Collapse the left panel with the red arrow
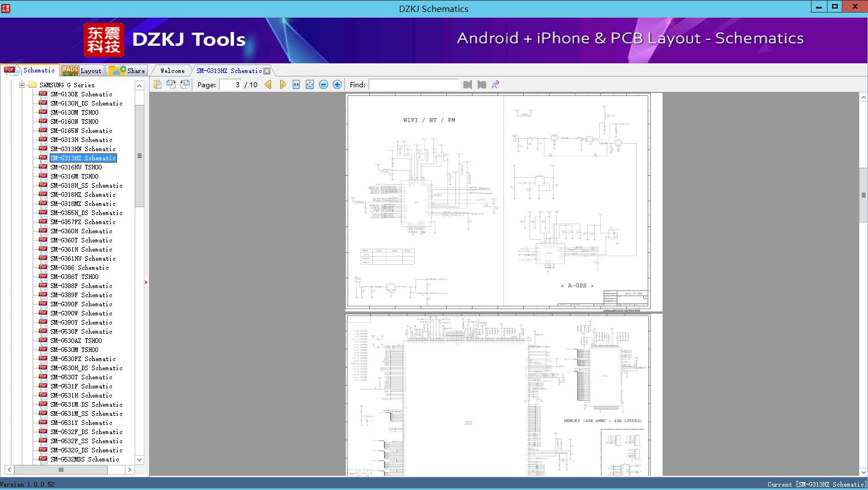The image size is (868, 490). 146,282
